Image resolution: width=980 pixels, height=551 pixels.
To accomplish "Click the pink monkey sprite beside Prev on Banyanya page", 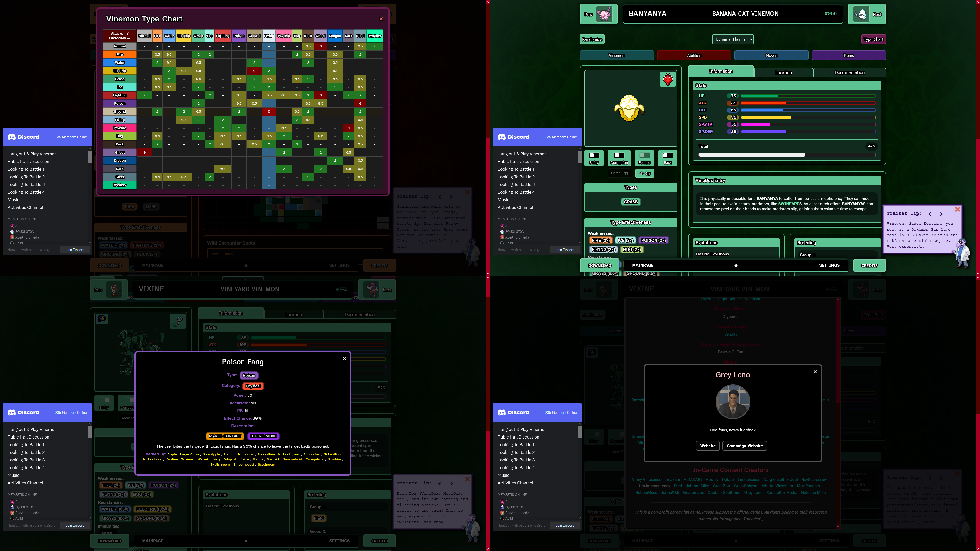I will click(604, 14).
